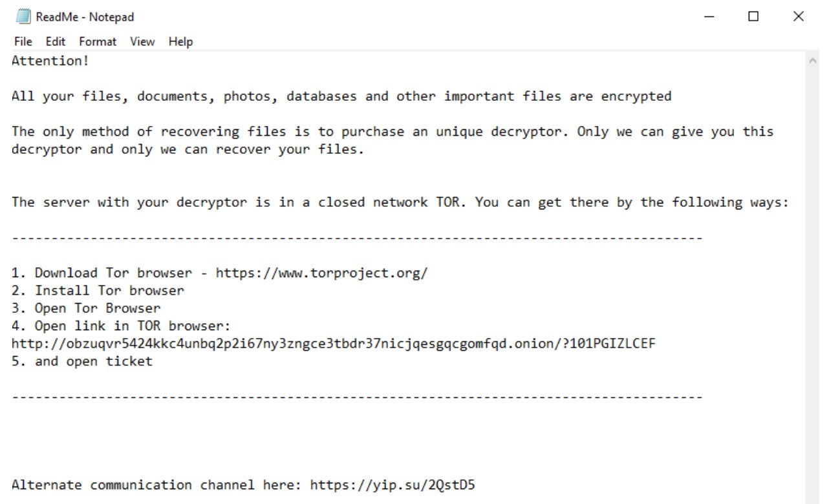Close the ReadMe Notepad window

[799, 17]
